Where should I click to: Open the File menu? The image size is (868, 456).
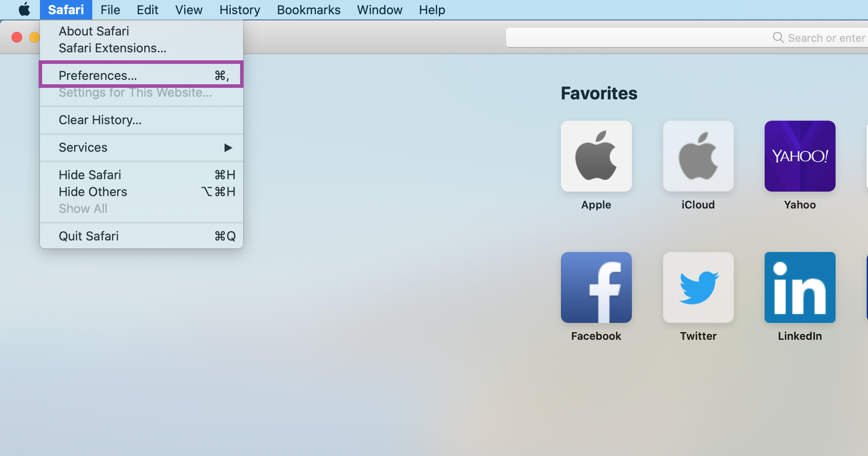(110, 10)
